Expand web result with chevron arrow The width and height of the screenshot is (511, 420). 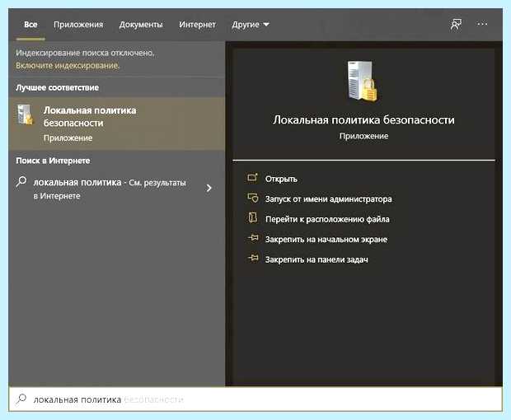209,189
